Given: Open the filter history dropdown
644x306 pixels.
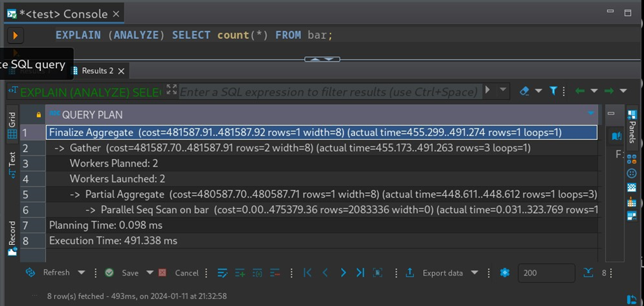Looking at the screenshot, I should 503,90.
